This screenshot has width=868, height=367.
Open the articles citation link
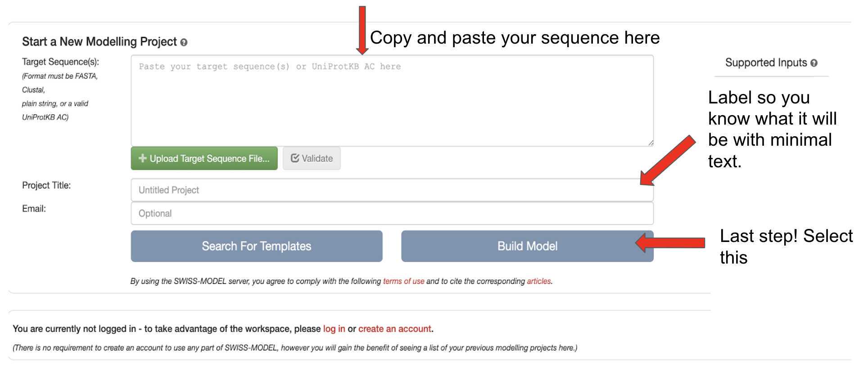(x=539, y=281)
